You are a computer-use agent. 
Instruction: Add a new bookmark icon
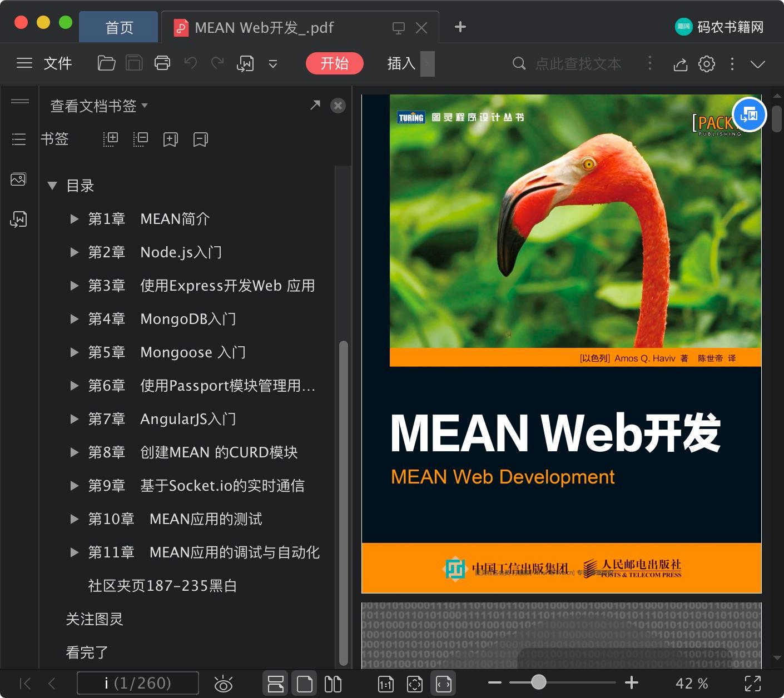(x=171, y=139)
